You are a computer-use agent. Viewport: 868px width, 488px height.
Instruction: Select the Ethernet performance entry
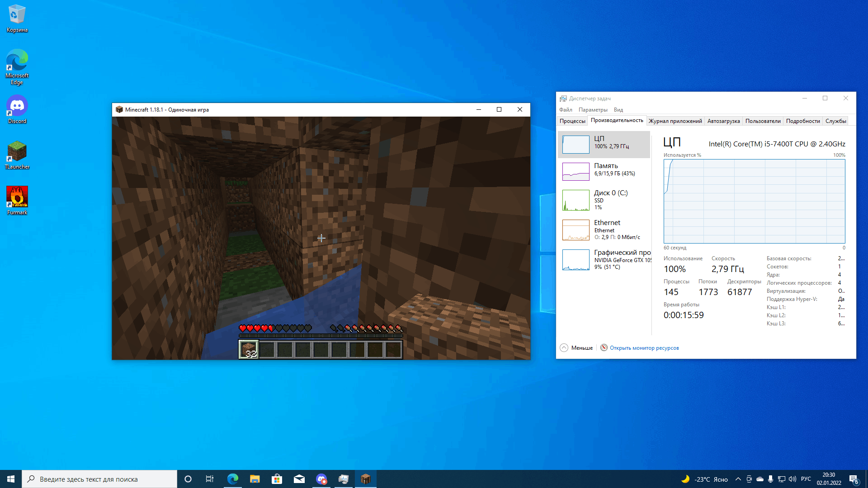(x=604, y=230)
